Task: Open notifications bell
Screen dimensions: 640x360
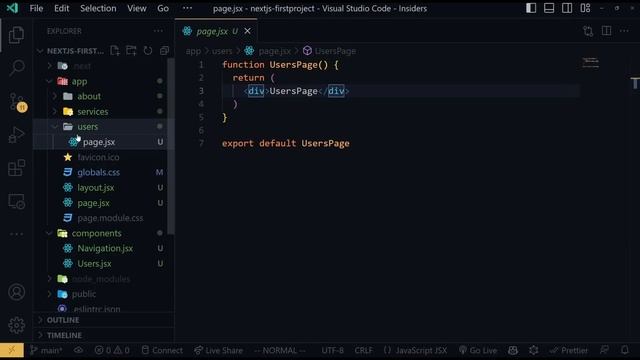Action: point(624,350)
